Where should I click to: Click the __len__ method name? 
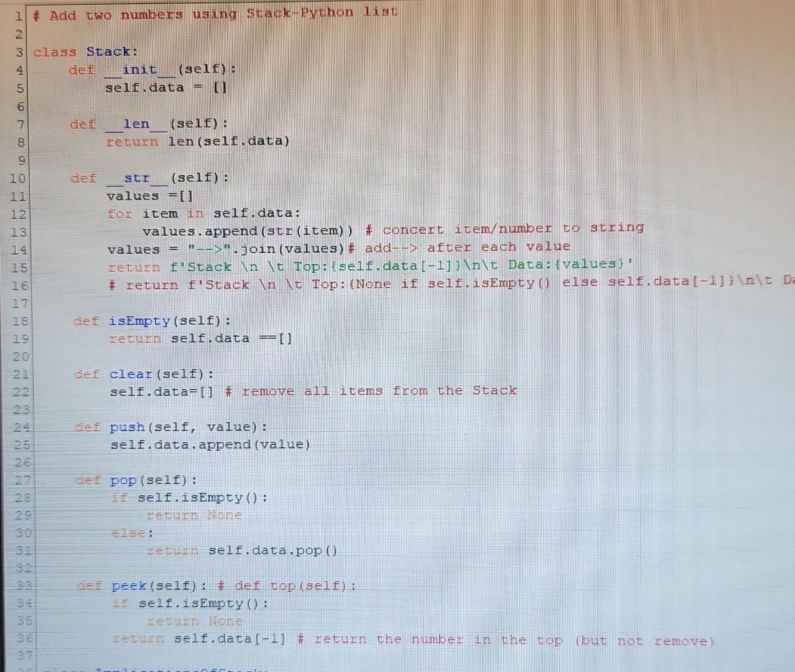137,124
